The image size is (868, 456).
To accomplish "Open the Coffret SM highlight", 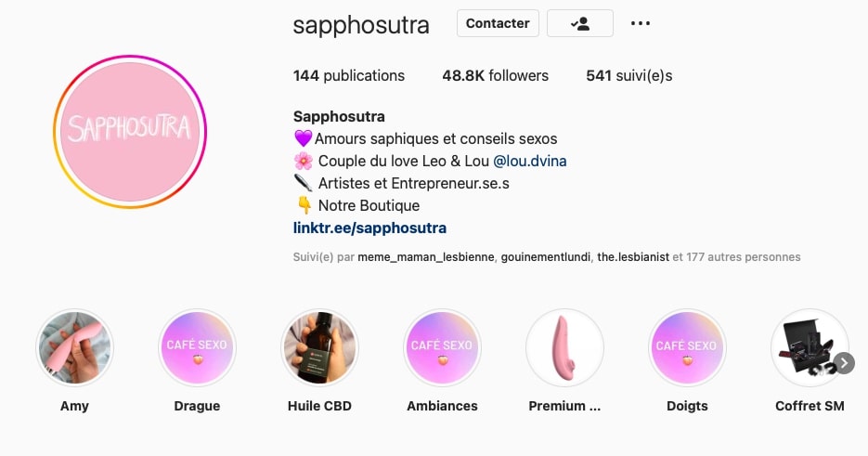I will [x=810, y=347].
